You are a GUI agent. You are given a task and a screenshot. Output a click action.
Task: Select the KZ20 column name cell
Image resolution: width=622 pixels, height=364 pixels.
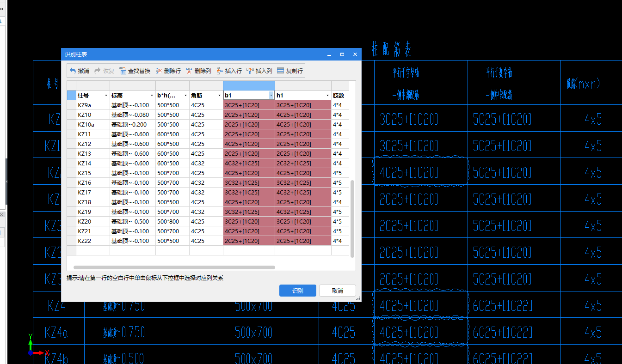point(93,221)
